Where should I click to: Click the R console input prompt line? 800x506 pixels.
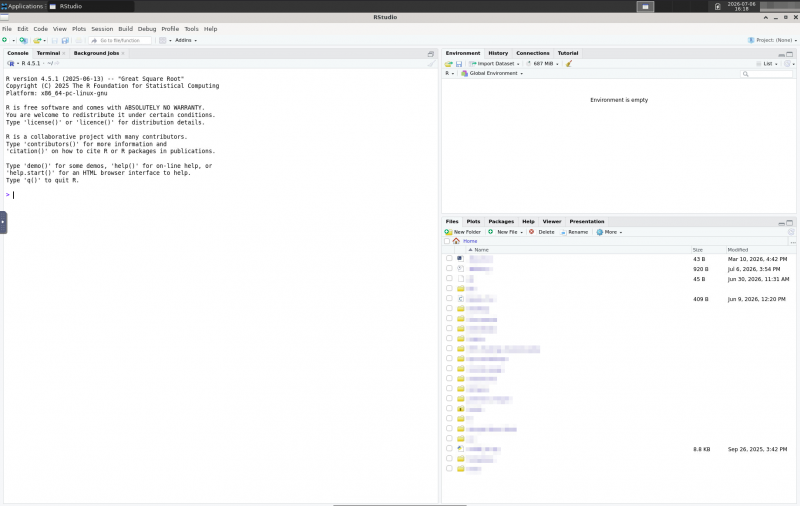(x=220, y=195)
